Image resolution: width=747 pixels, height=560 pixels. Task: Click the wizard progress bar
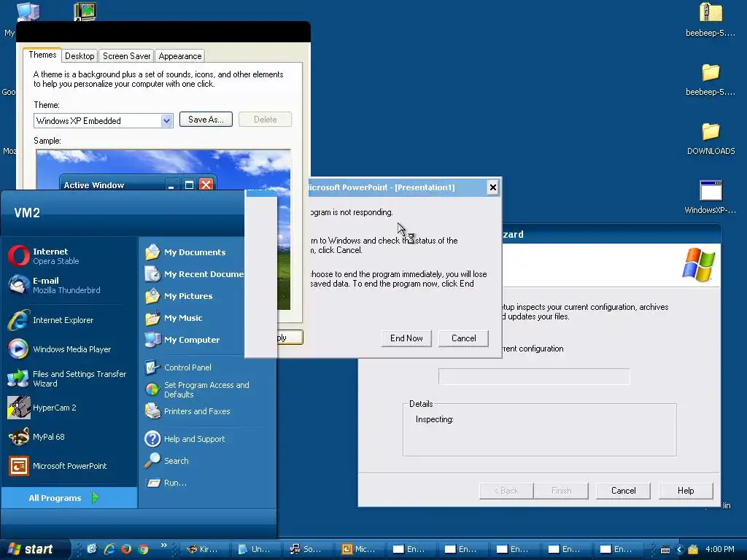[534, 376]
